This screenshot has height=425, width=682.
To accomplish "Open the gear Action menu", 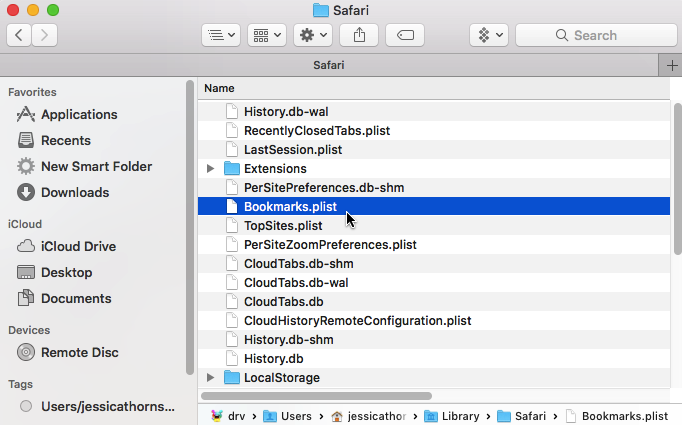I will pyautogui.click(x=313, y=35).
